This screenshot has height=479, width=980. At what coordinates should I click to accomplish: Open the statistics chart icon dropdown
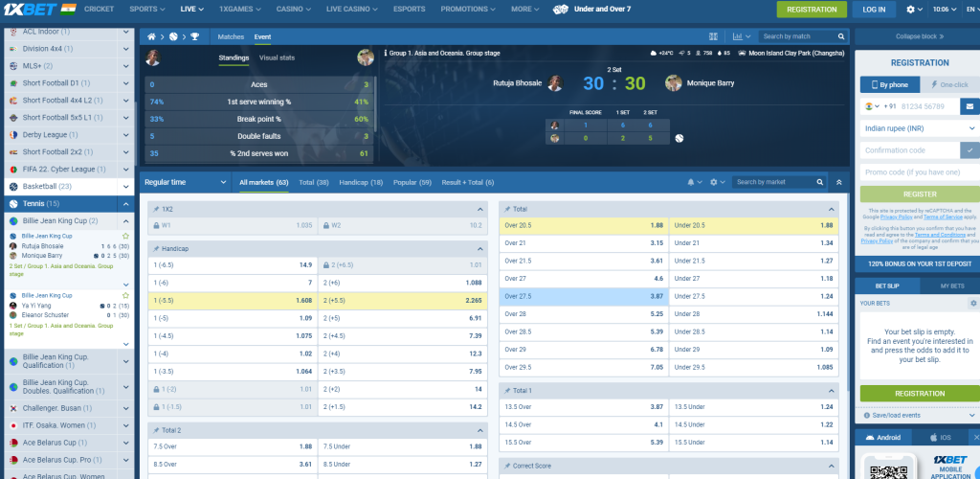(742, 37)
